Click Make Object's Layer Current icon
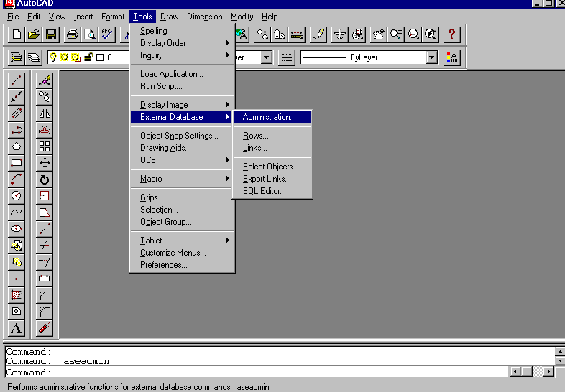 (x=17, y=57)
